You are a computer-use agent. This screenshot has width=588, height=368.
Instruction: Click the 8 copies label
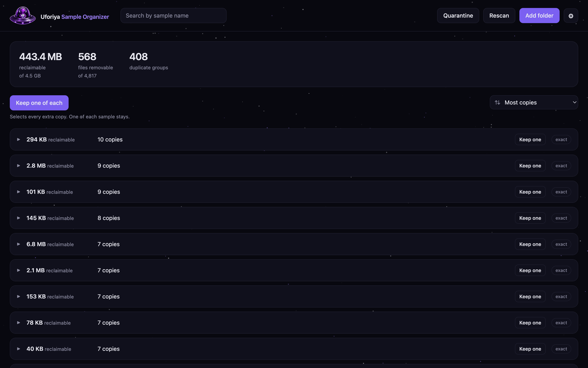pos(109,218)
